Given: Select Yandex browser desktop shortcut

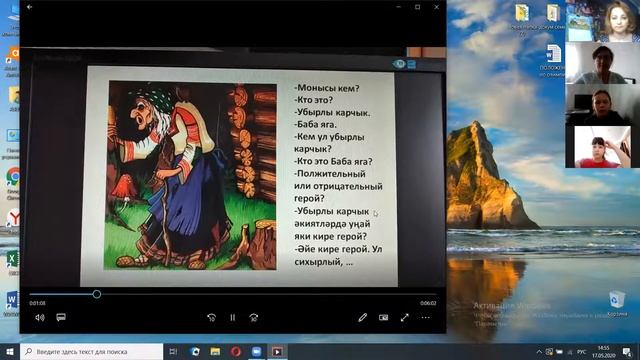Looking at the screenshot, I should 13,220.
